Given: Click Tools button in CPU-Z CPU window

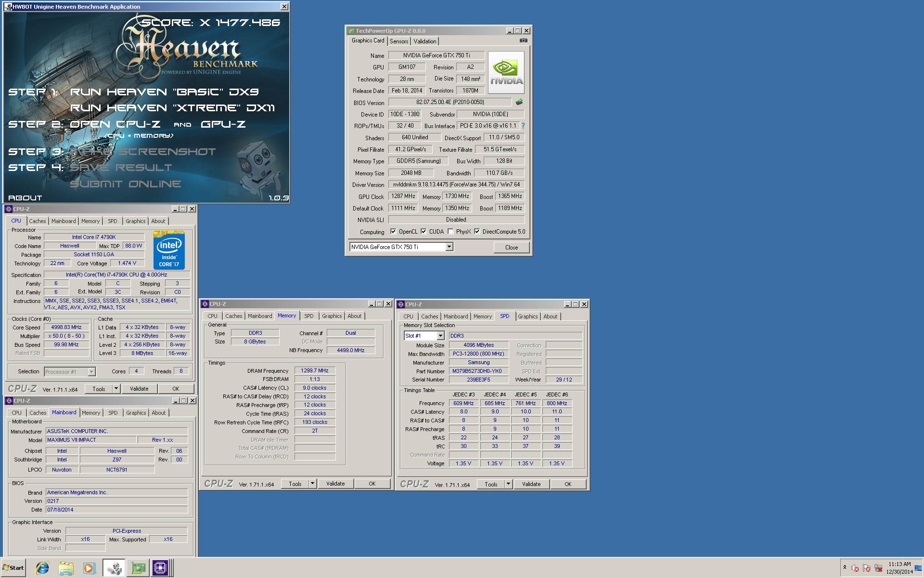Looking at the screenshot, I should coord(99,389).
